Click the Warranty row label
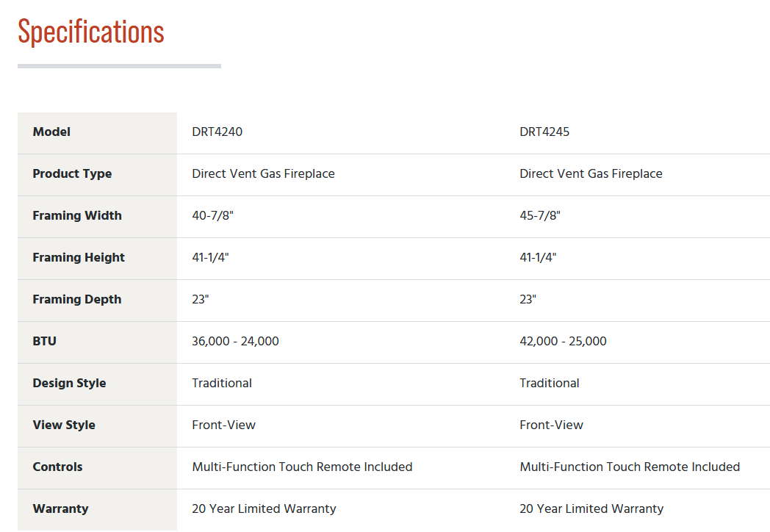 (x=60, y=508)
